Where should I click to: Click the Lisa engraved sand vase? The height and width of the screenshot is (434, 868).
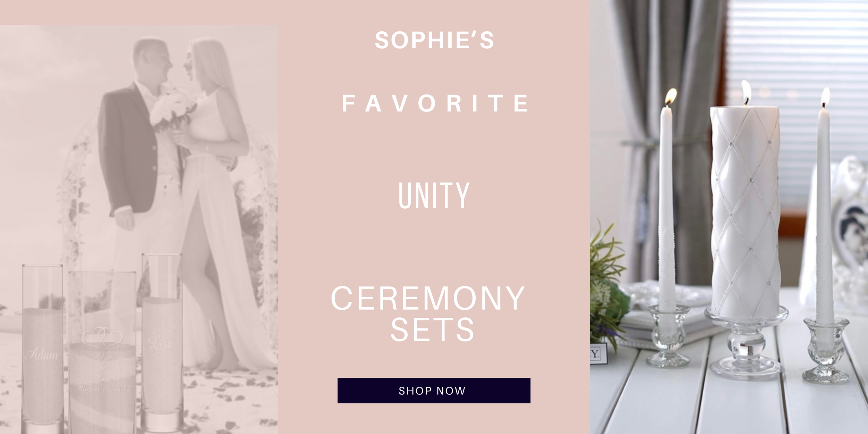pyautogui.click(x=162, y=342)
